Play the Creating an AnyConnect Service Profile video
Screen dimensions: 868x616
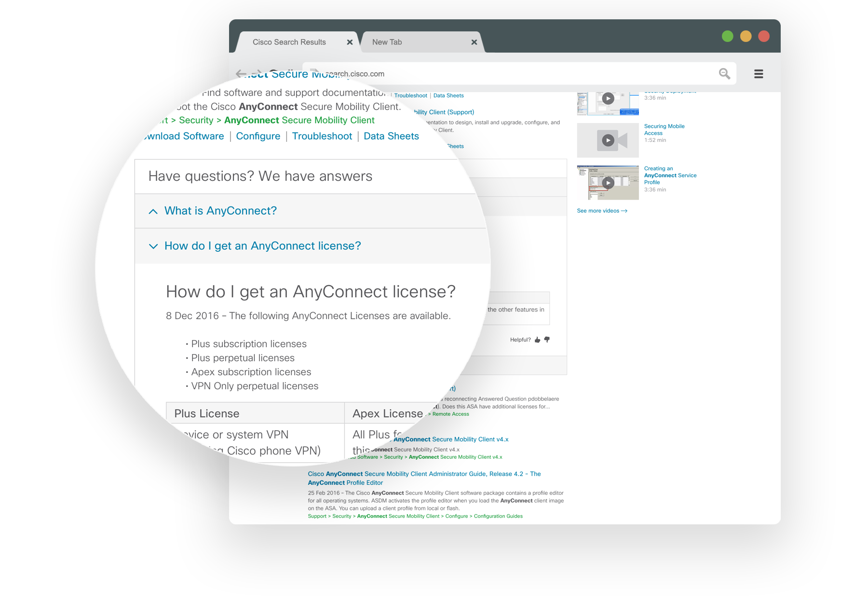tap(608, 182)
